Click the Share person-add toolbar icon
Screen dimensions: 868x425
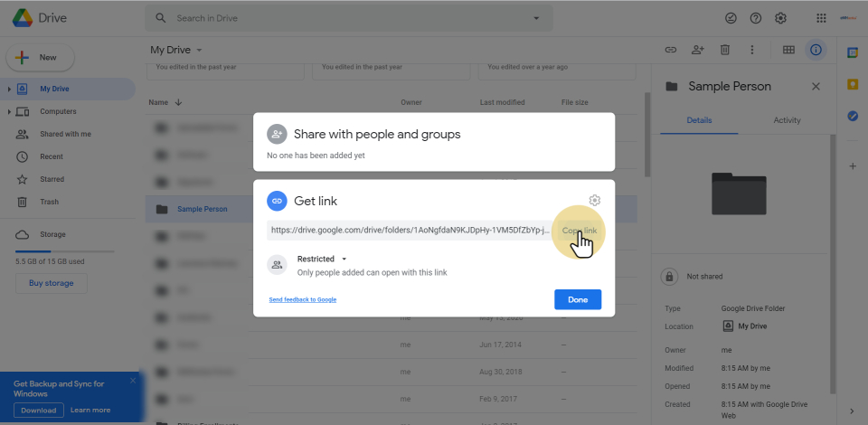coord(697,50)
